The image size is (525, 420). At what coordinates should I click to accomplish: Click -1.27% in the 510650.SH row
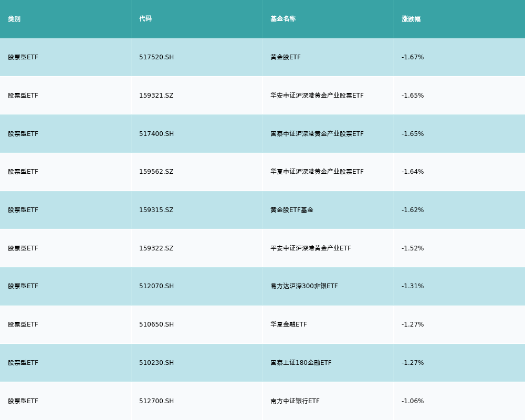pyautogui.click(x=413, y=324)
